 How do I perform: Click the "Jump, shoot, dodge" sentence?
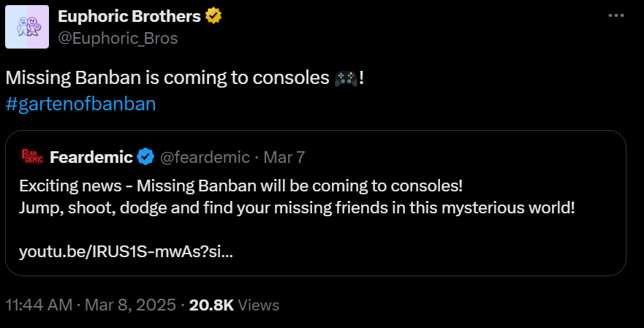point(297,207)
